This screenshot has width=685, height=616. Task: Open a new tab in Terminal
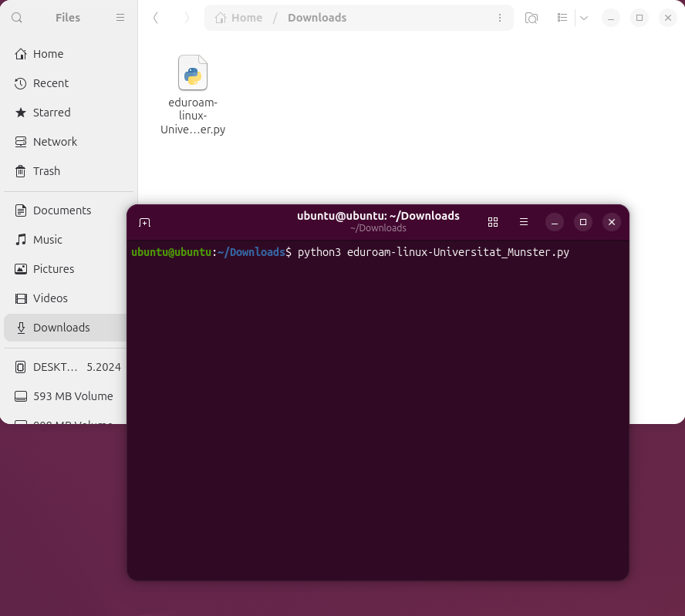tap(144, 222)
